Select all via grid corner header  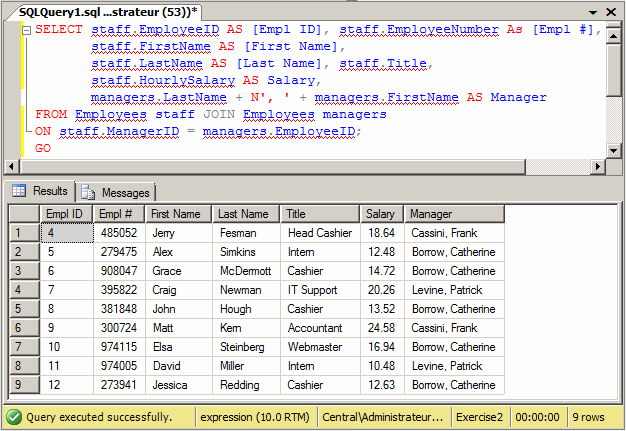[24, 214]
